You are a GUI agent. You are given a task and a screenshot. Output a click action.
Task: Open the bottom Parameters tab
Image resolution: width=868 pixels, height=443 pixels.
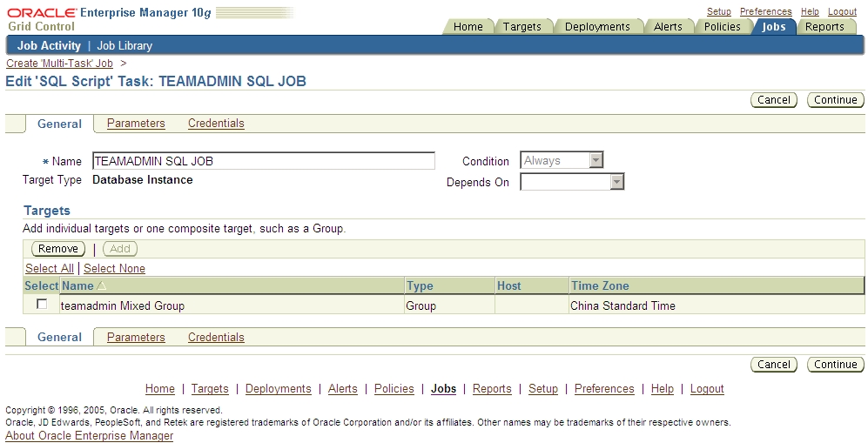(x=136, y=338)
